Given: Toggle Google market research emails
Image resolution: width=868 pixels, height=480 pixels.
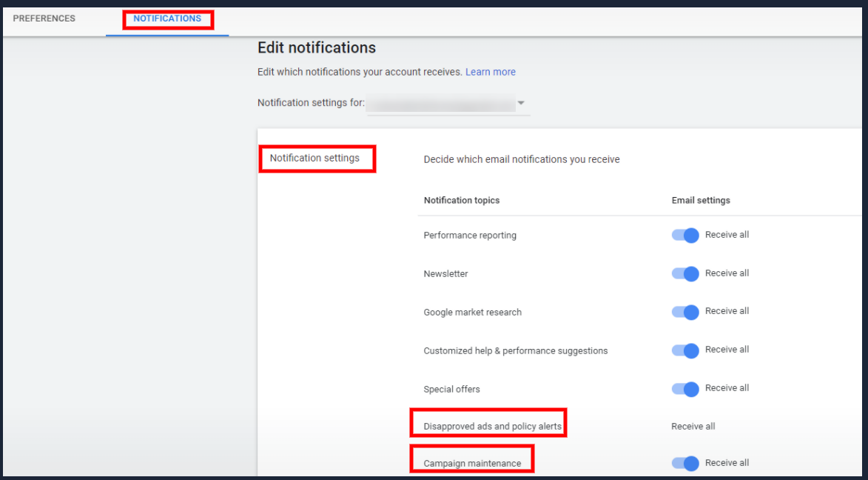Looking at the screenshot, I should pos(685,312).
